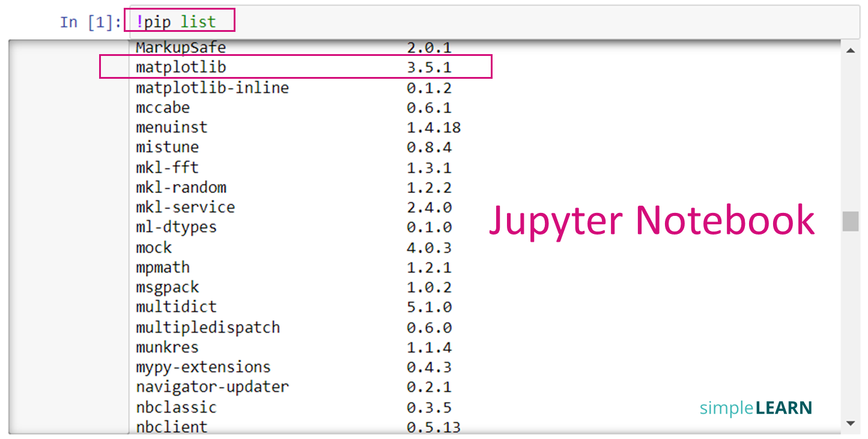Click the nbclassic package name
Viewport: 868px width, 439px height.
[x=176, y=407]
